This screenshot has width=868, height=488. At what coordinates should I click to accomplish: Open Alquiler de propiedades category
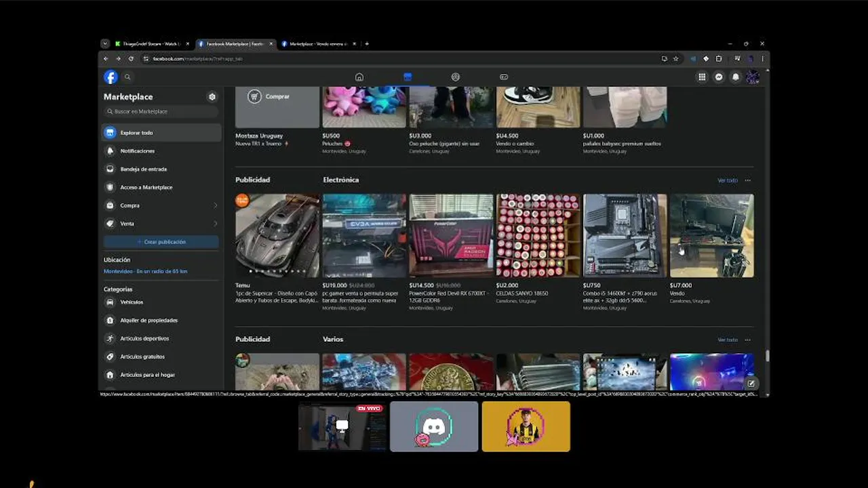coord(162,321)
